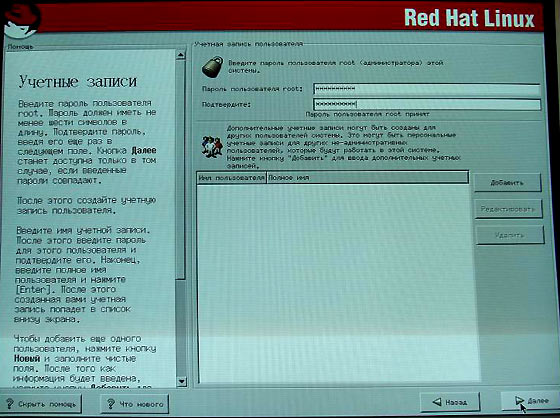Click the Подтвердите label

226,104
